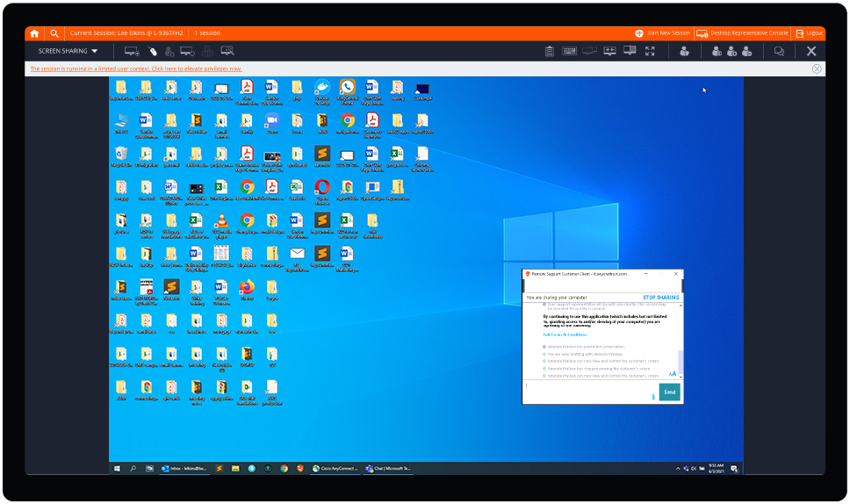Close the session with the toolbar X
Screen dimensions: 850x504
click(x=811, y=51)
